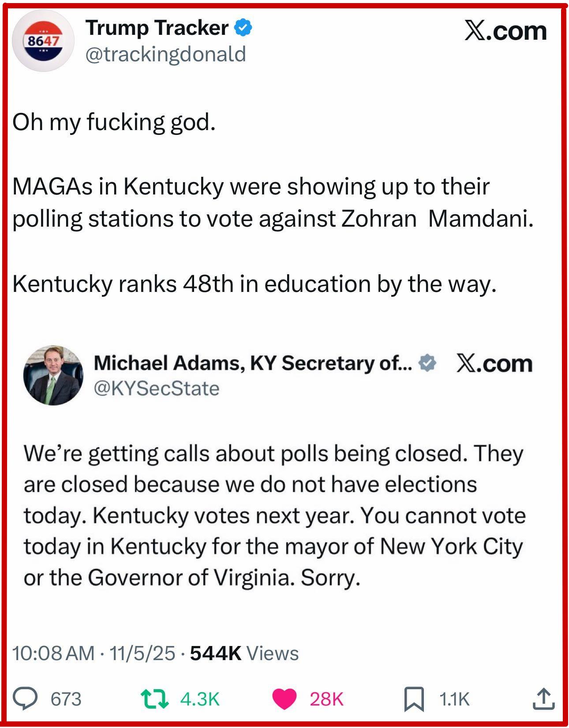Image resolution: width=569 pixels, height=728 pixels.
Task: Click the reply speech bubble icon
Action: [x=25, y=699]
